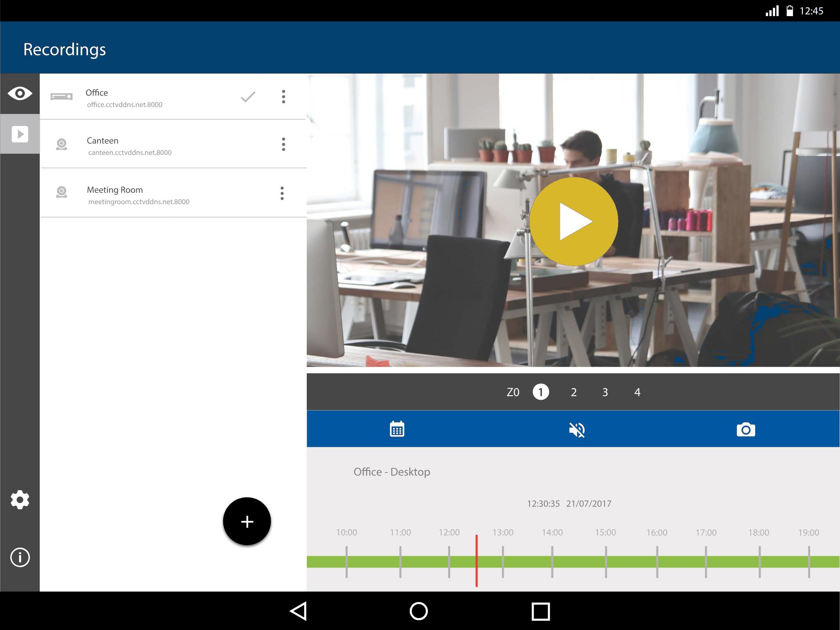Viewport: 840px width, 630px height.
Task: Click the video preview thumbnail
Action: [x=573, y=220]
